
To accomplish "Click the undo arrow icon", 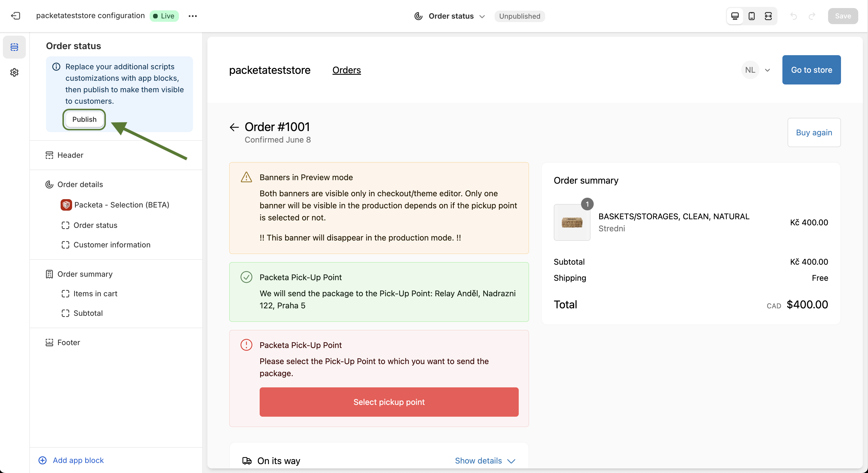I will click(x=794, y=16).
